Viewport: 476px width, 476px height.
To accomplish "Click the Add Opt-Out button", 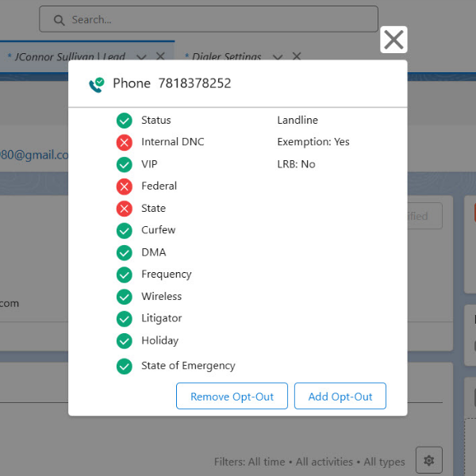I will pyautogui.click(x=340, y=397).
